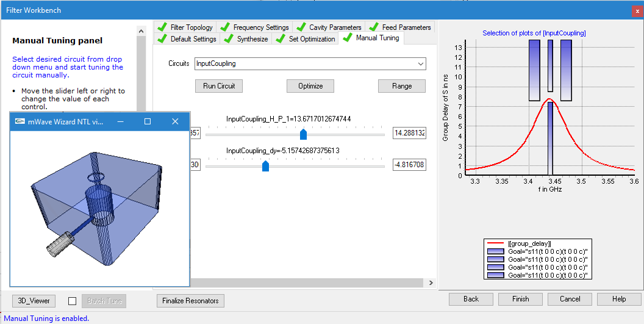Click the InputCoupling_H_P_1 value label
The width and height of the screenshot is (644, 324).
288,119
